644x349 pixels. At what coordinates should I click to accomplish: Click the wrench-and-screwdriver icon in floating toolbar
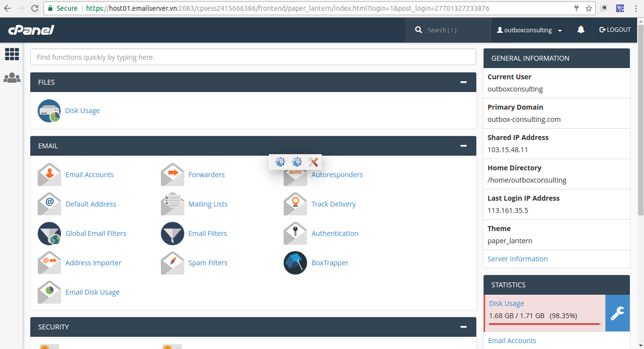pos(313,162)
